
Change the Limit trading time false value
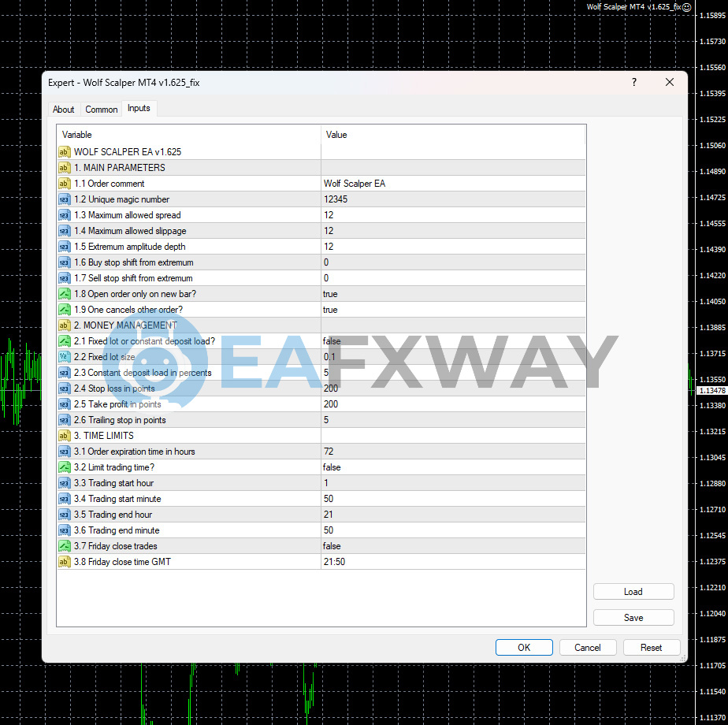tap(453, 467)
